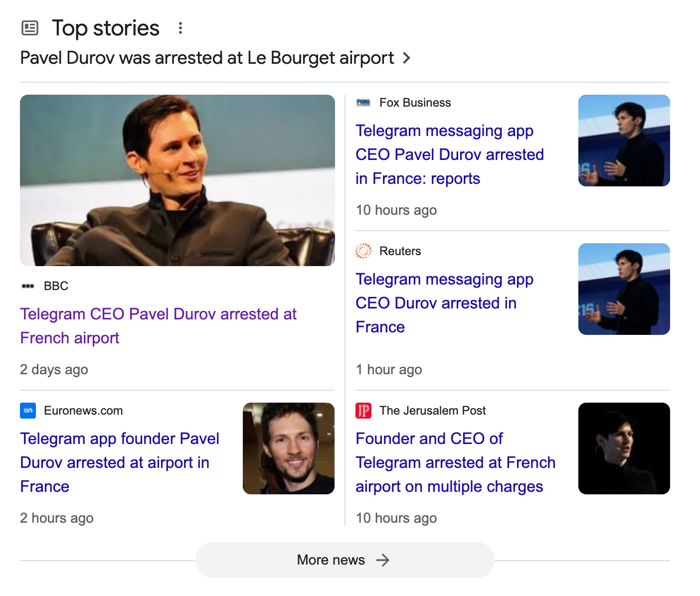Screen dimensions: 700x596
Task: Click the BBC source favicon
Action: [x=28, y=286]
